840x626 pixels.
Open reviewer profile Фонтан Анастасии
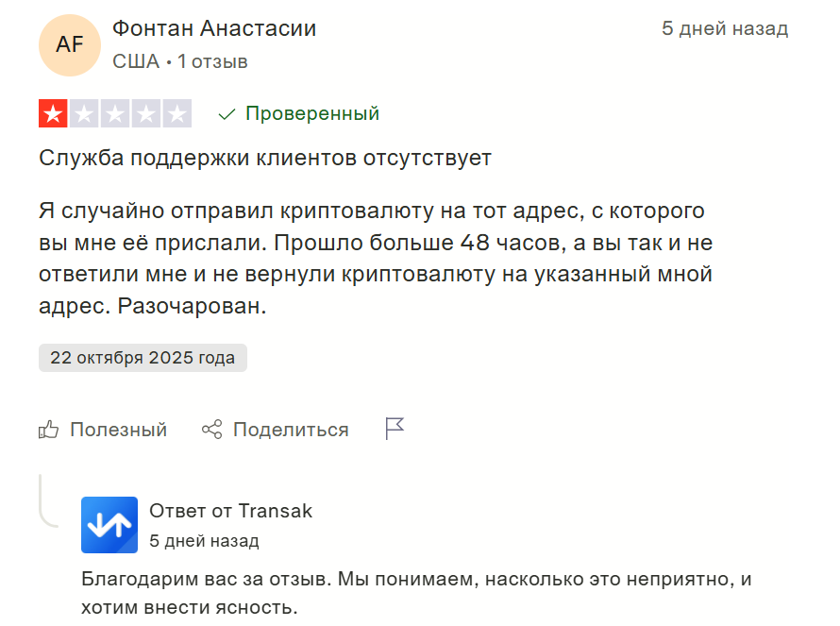pos(214,28)
